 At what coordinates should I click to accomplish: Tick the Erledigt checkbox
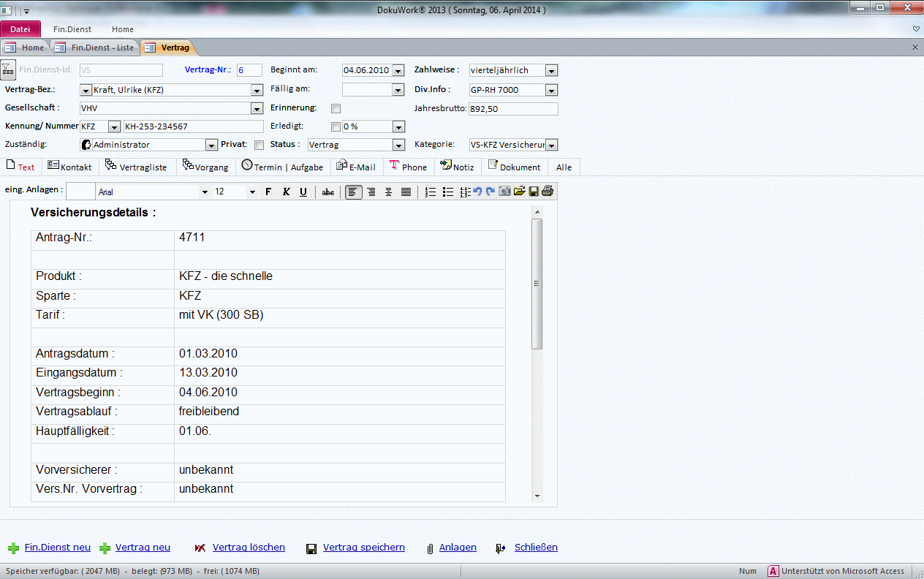[x=336, y=126]
